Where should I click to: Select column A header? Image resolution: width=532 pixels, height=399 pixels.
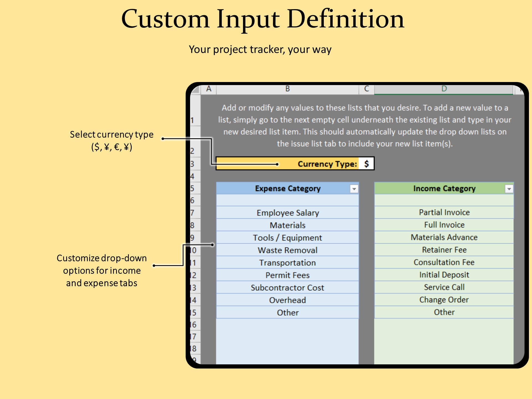[209, 89]
